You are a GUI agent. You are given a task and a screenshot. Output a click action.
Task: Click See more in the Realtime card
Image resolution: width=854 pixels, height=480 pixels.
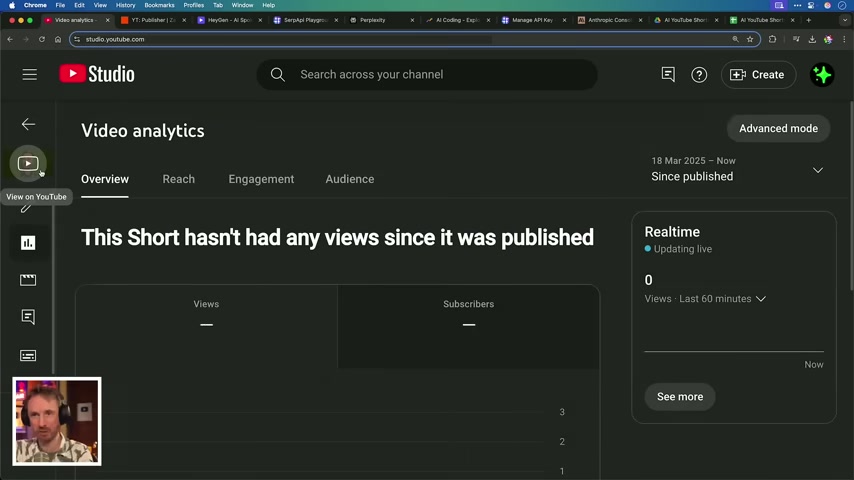point(680,397)
